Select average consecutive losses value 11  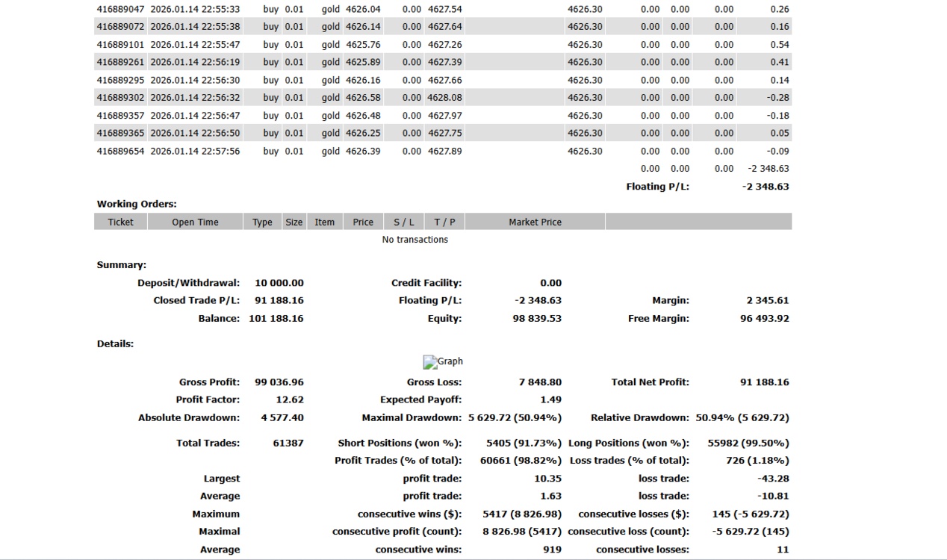tap(783, 550)
